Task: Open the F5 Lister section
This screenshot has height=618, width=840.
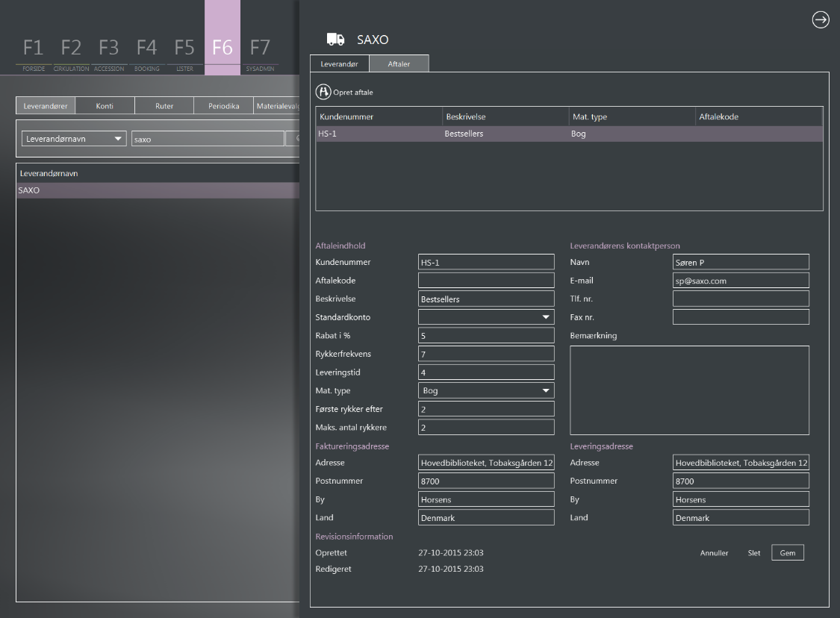Action: 184,54
